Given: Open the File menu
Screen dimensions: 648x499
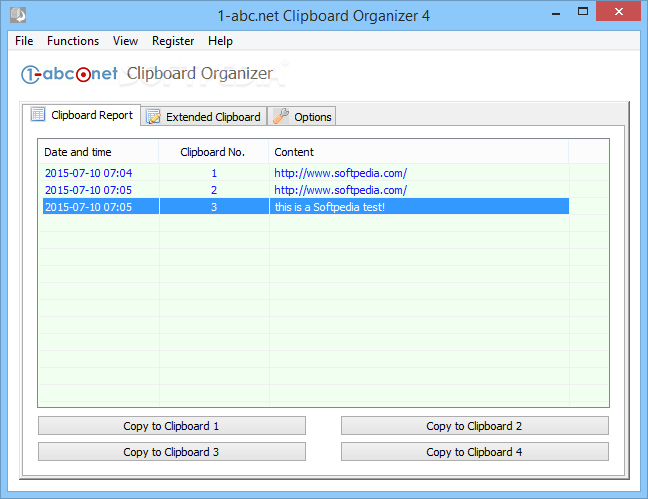Looking at the screenshot, I should click(24, 41).
